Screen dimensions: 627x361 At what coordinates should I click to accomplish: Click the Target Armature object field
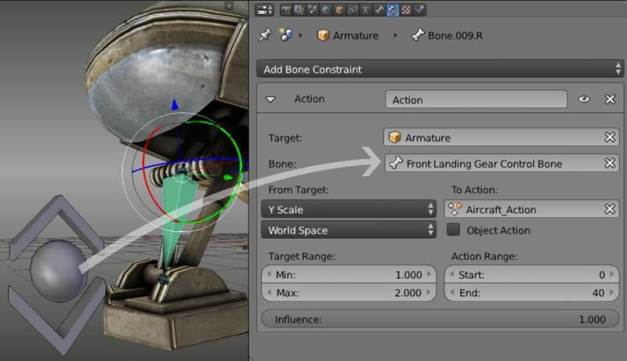tap(501, 138)
